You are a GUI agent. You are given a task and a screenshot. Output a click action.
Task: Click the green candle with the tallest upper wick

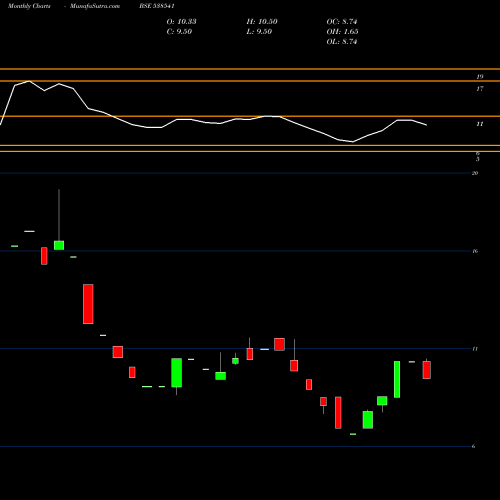(59, 245)
